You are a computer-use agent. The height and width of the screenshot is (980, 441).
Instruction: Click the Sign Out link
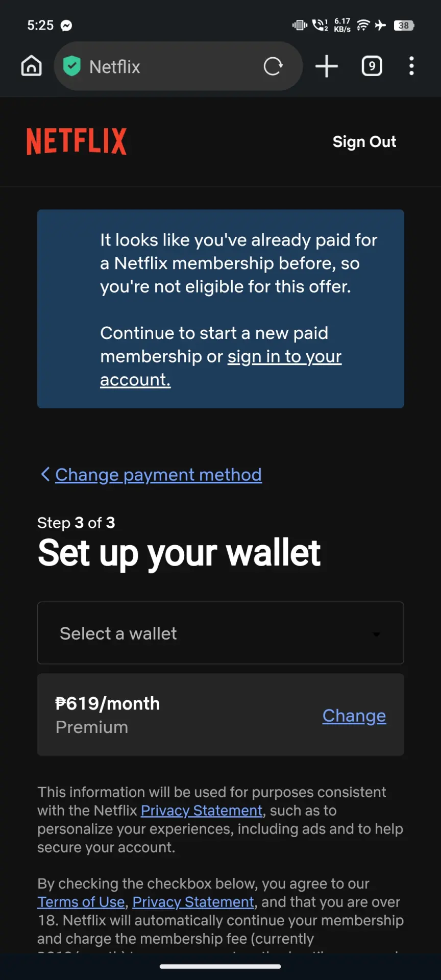point(364,141)
